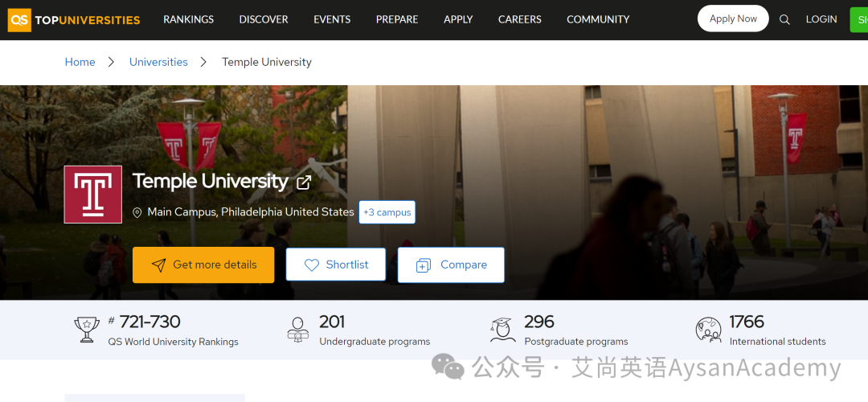Click Main Campus, Philadelphia United States text
The height and width of the screenshot is (402, 868).
click(251, 212)
